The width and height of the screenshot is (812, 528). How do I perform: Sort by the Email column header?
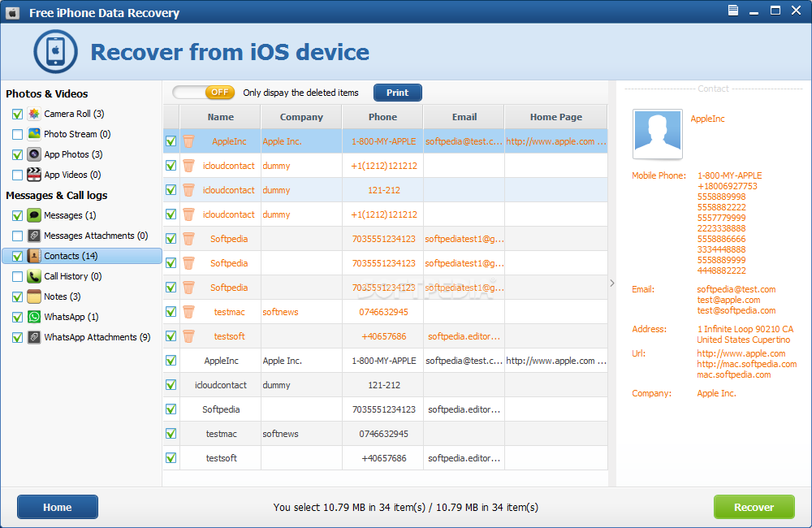coord(464,117)
